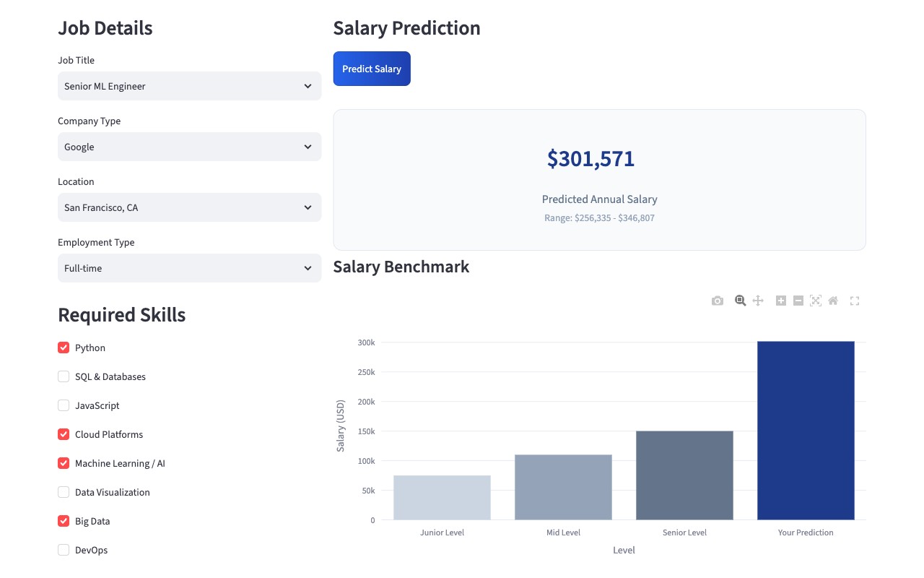Click the chart Zoom in plus icon
This screenshot has width=924, height=578.
(x=781, y=301)
